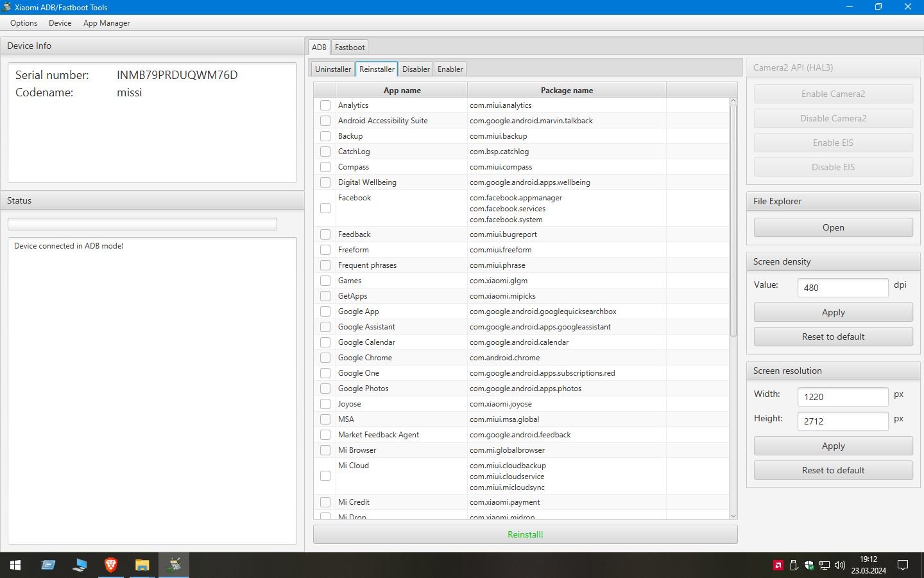Open the App Manager menu
Screen dimensions: 924x578
click(107, 23)
